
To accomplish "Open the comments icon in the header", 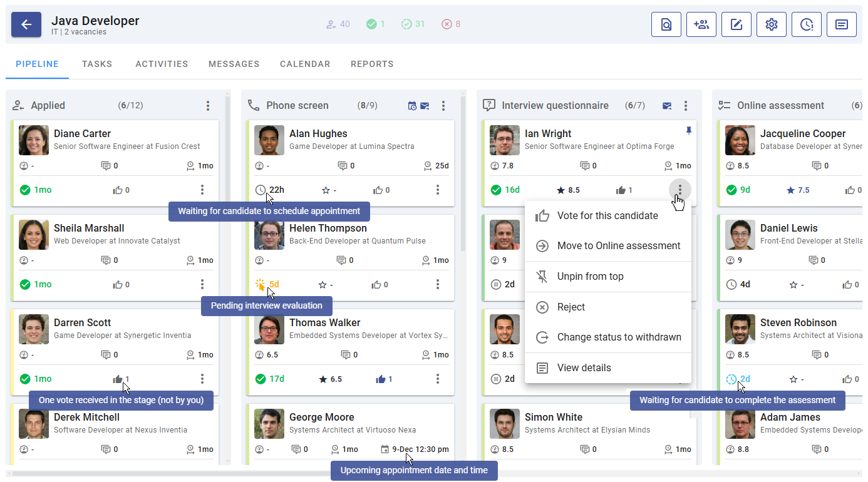I will click(x=841, y=24).
